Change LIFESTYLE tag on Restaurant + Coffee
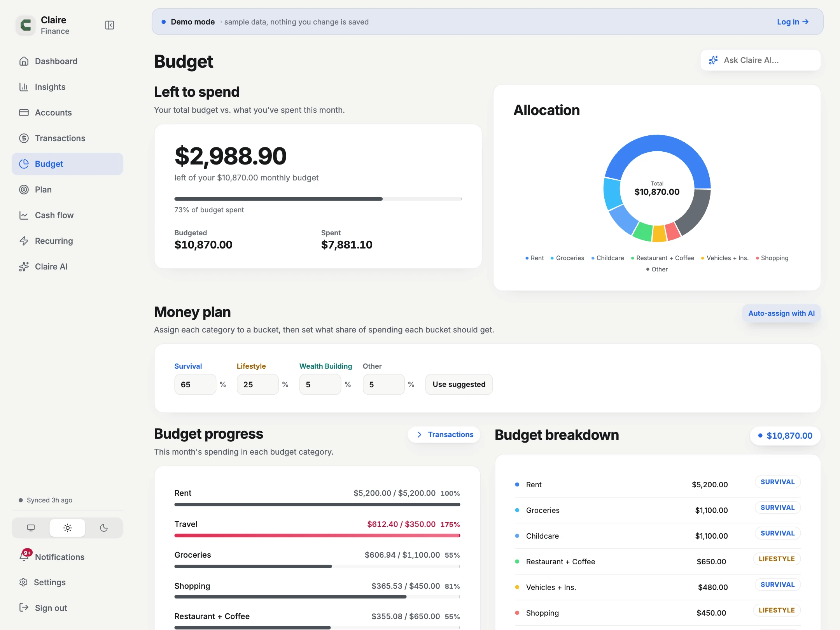The image size is (840, 630). click(x=777, y=559)
